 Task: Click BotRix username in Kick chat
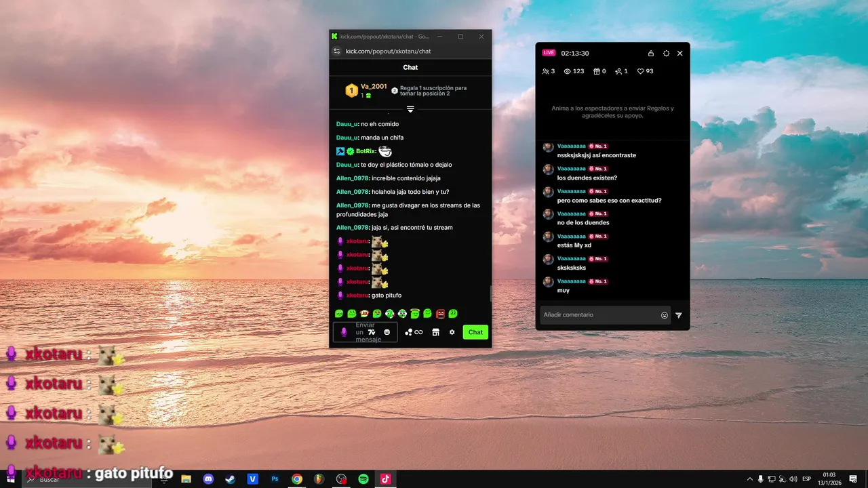click(x=366, y=151)
